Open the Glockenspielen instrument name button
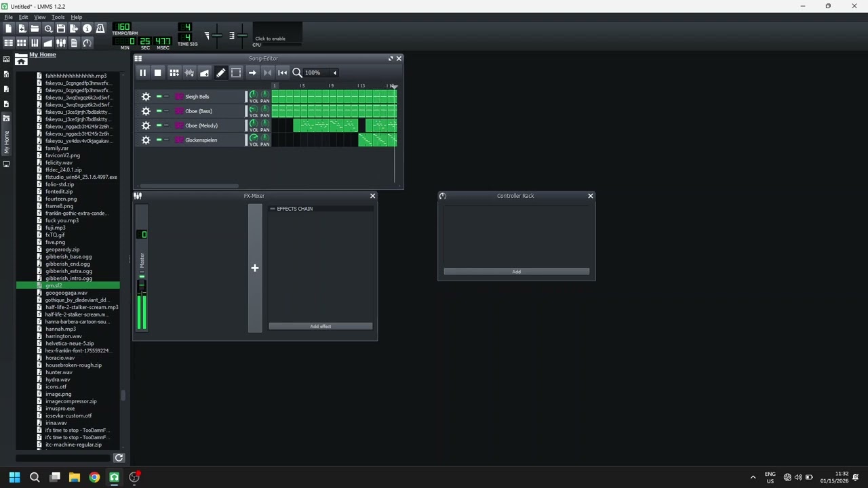 pos(209,140)
